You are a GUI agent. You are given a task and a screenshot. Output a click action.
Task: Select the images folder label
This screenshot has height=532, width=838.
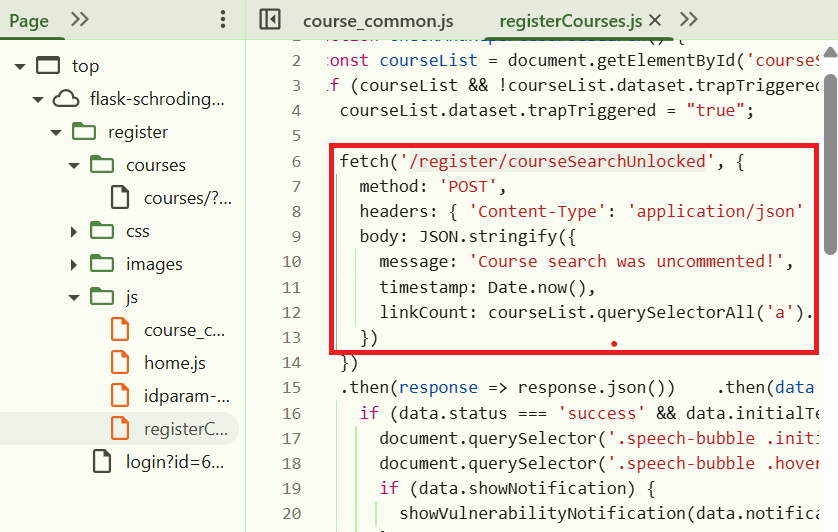coord(154,264)
